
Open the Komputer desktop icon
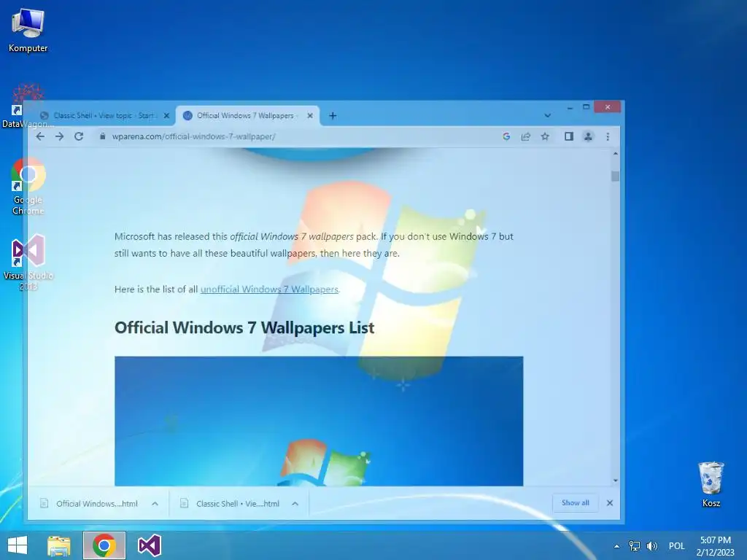(x=28, y=31)
